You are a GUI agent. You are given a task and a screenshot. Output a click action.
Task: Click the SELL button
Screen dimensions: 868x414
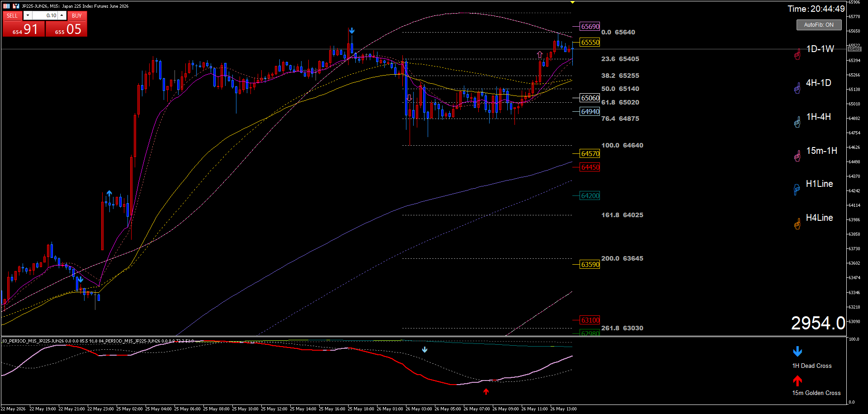click(12, 15)
